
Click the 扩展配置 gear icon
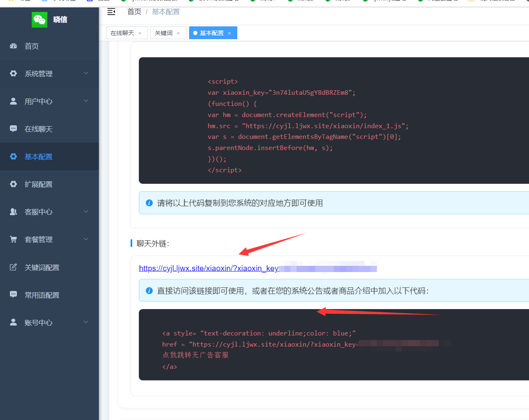(x=13, y=184)
